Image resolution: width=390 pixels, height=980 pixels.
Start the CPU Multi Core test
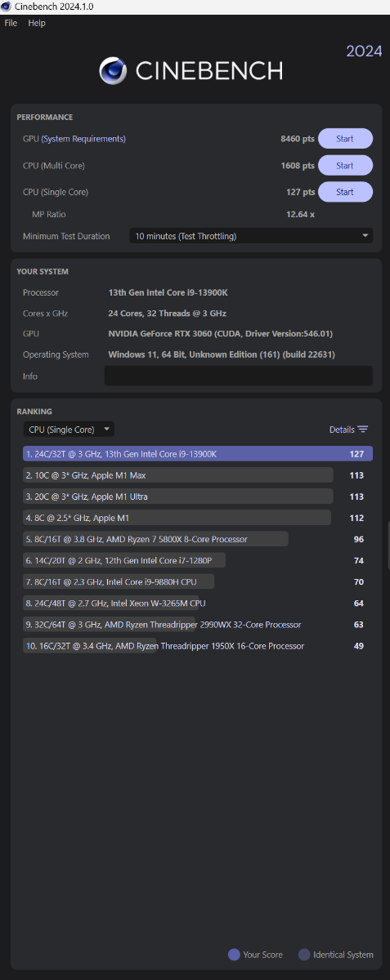(345, 166)
